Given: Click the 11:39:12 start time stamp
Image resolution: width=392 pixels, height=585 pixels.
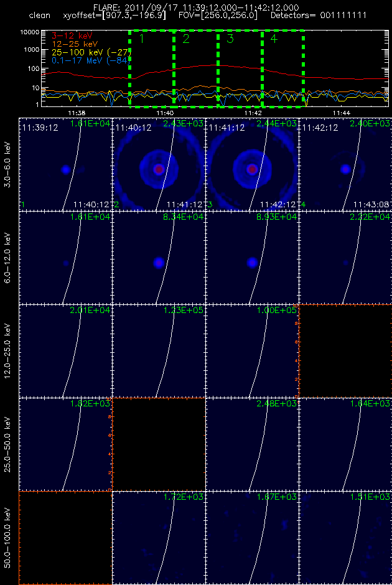Looking at the screenshot, I should coord(40,128).
